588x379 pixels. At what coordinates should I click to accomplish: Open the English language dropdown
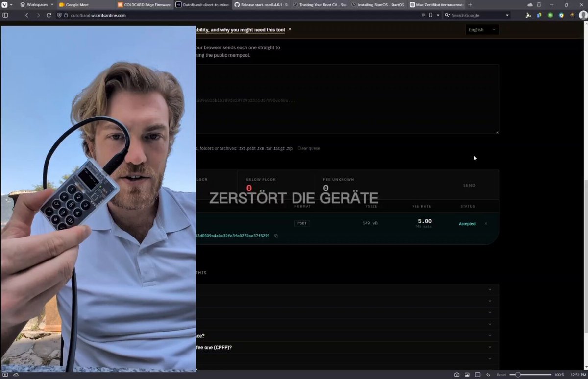pos(482,30)
